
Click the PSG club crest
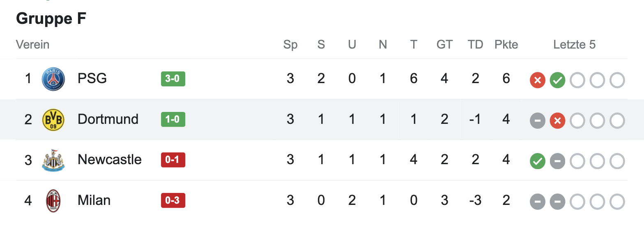pos(53,79)
